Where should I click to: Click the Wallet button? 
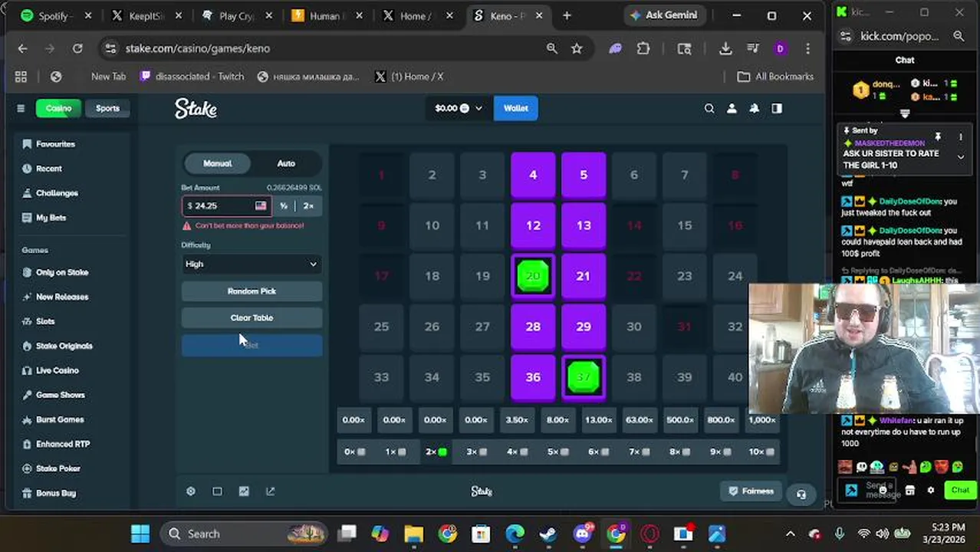tap(515, 108)
